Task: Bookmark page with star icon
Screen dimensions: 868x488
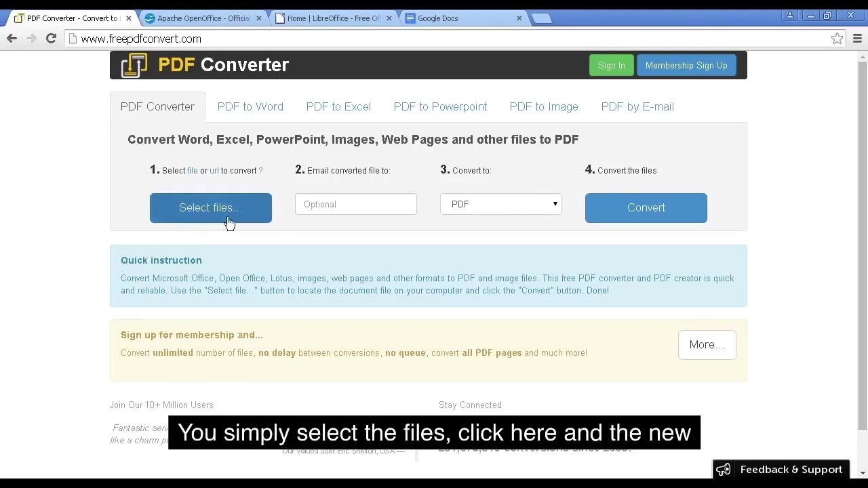Action: tap(837, 39)
